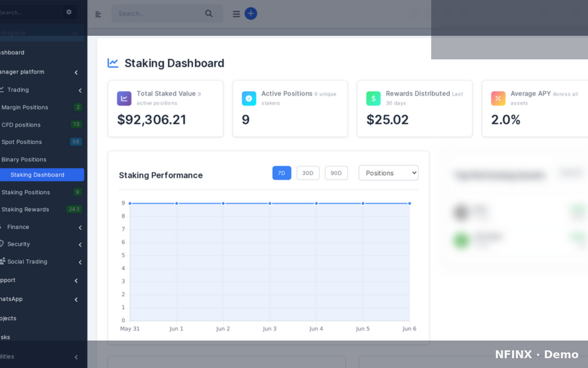Toggle sidebar collapse icon in top bar
Screen dimensions: 588x368
coord(98,14)
